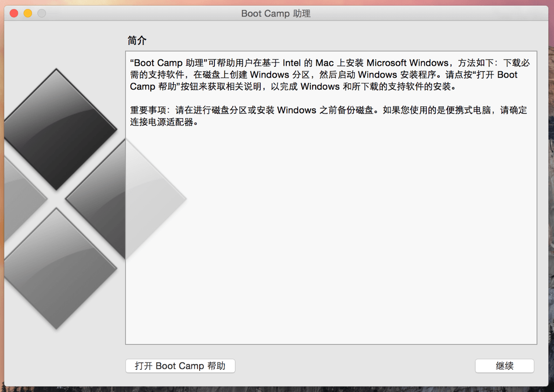Click the empty sidebar area above the logo

coord(61,44)
